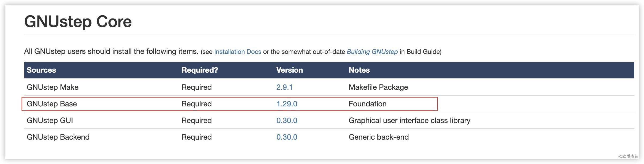Click the GNUstep Make version 2.9.1 link
The height and width of the screenshot is (164, 644).
click(284, 87)
